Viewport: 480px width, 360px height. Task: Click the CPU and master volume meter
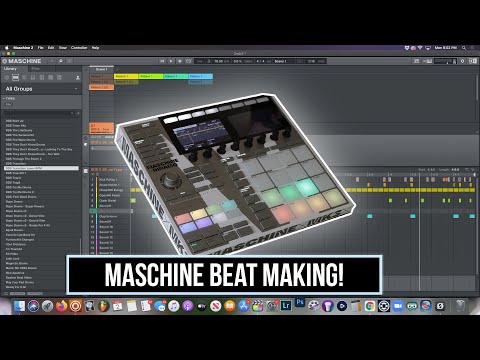[446, 61]
